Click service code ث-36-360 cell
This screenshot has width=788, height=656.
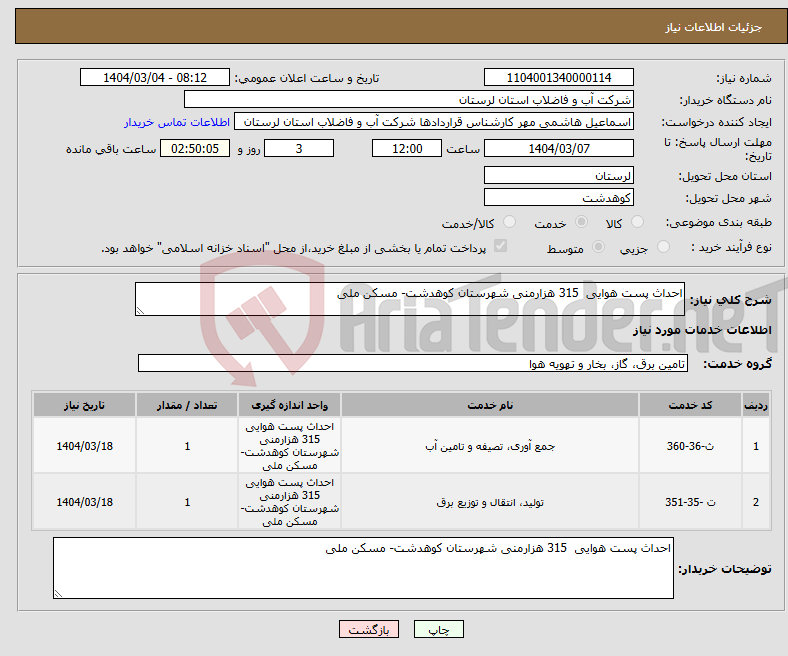point(691,446)
